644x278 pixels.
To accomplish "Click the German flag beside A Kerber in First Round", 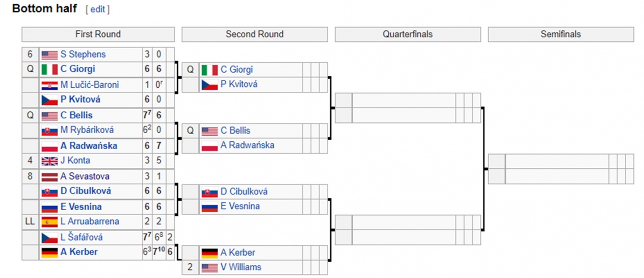I will (x=49, y=252).
